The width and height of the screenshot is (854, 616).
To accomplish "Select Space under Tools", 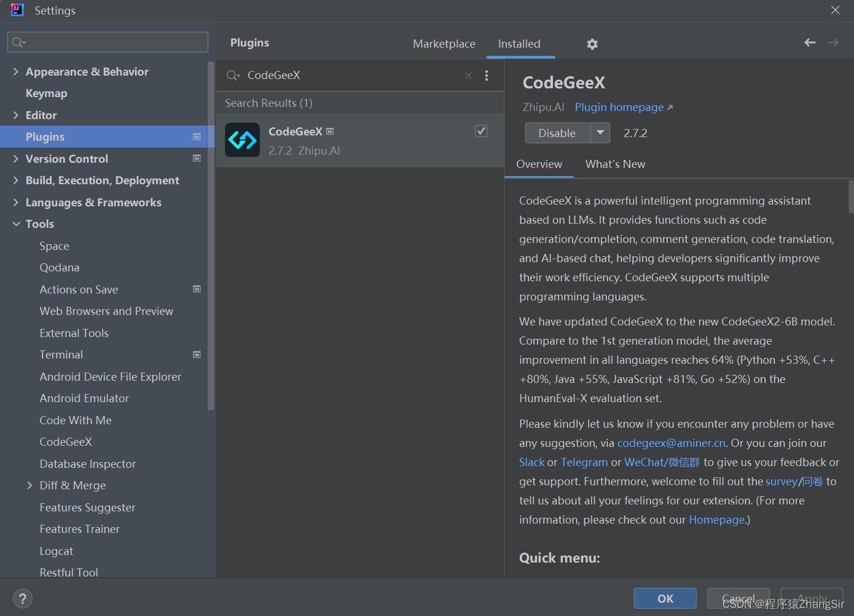I will click(54, 246).
